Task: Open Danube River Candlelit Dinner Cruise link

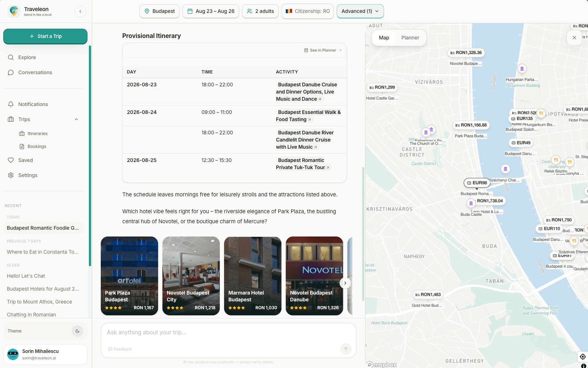Action: [305, 140]
